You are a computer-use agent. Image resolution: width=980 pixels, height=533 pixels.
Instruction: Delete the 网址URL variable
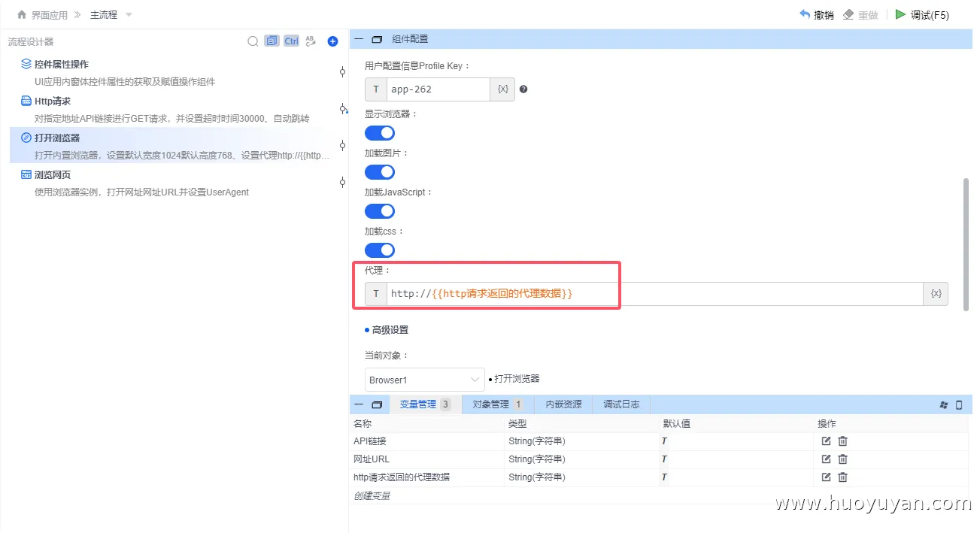tap(842, 459)
